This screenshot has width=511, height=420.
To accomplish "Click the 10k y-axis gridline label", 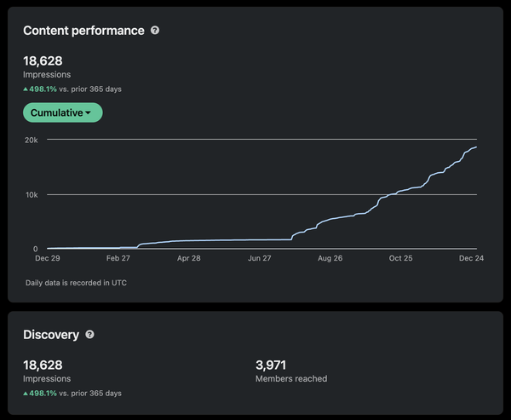I will 31,195.
